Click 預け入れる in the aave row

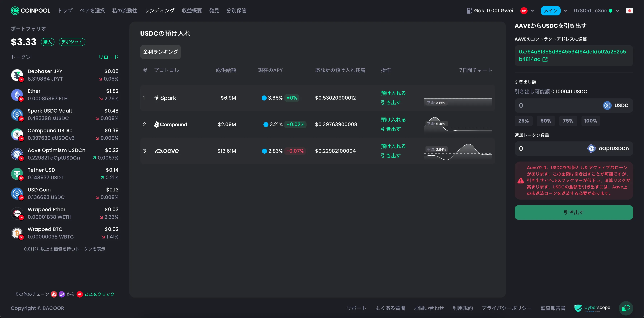[x=393, y=146]
